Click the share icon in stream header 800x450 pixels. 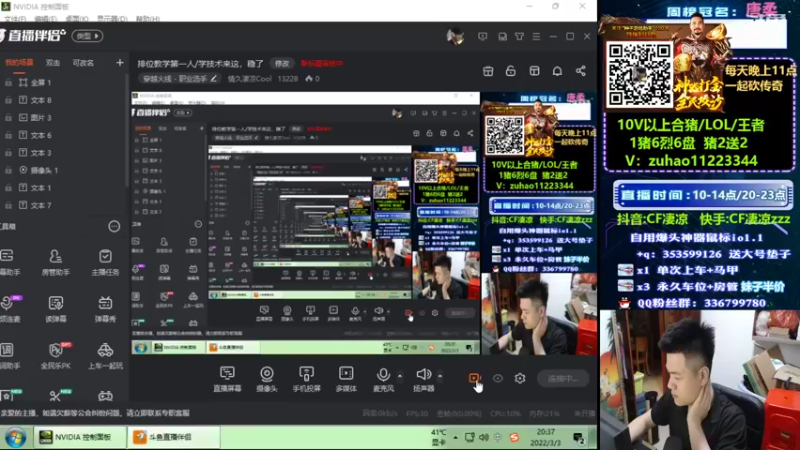coord(581,71)
